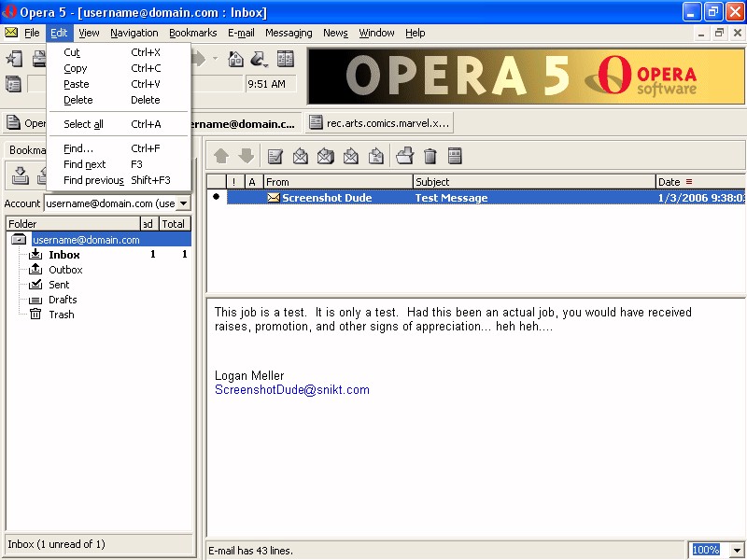Image resolution: width=747 pixels, height=560 pixels.
Task: Sort messages by From column header
Action: [x=338, y=181]
